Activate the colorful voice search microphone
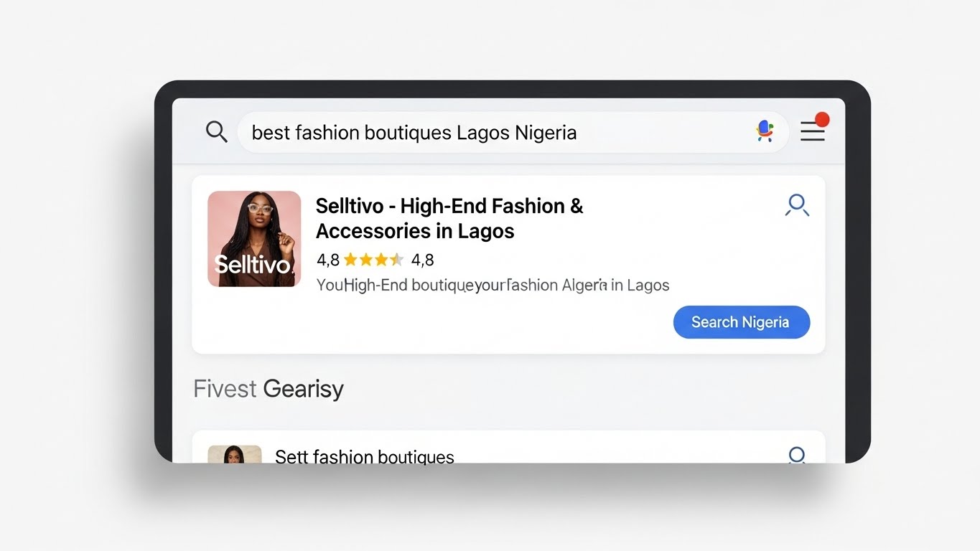This screenshot has height=551, width=980. (765, 131)
